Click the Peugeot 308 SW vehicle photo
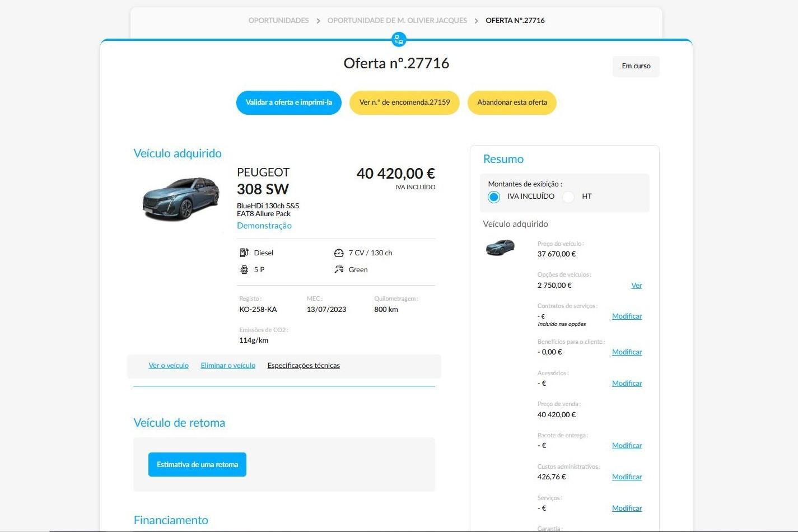 [180, 199]
